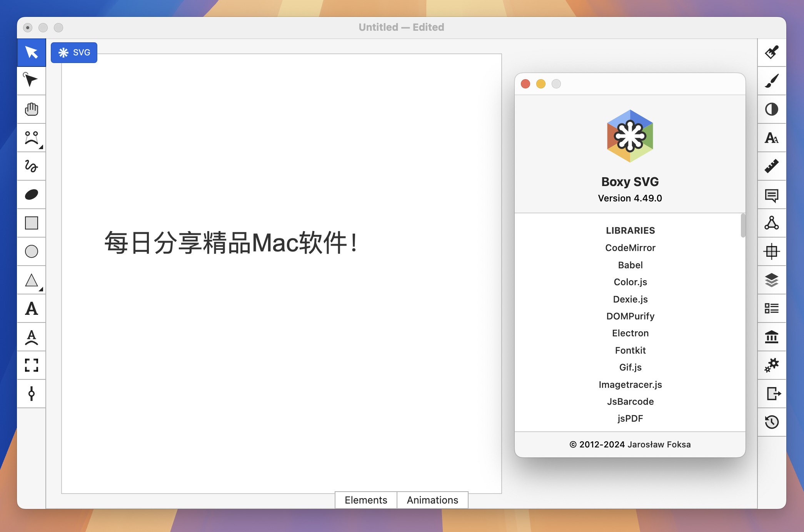Click the DOMPurify library entry
The width and height of the screenshot is (804, 532).
tap(630, 316)
